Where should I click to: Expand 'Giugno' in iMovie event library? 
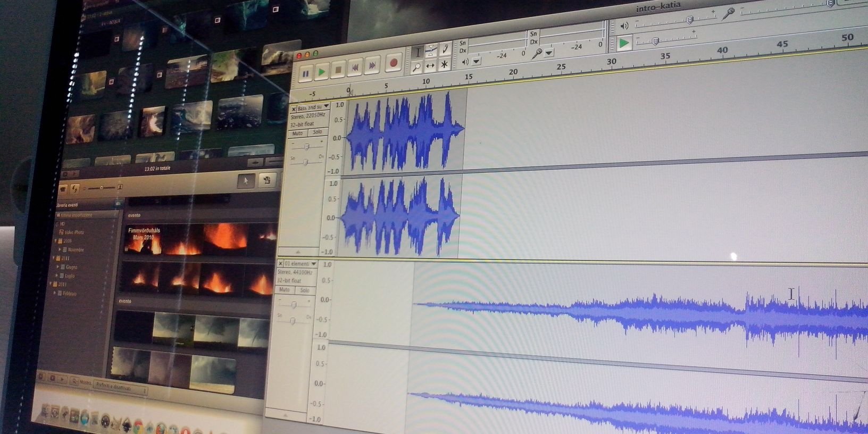coord(58,266)
